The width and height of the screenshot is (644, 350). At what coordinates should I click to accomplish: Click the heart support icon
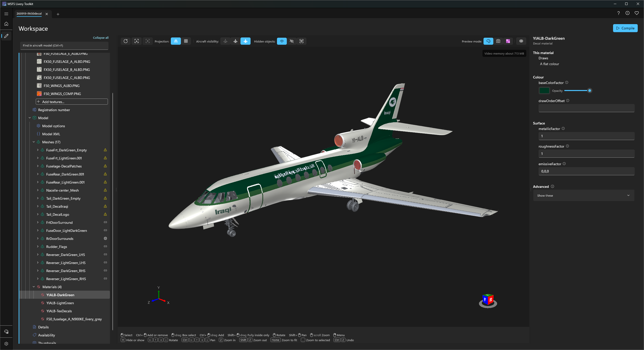point(636,13)
